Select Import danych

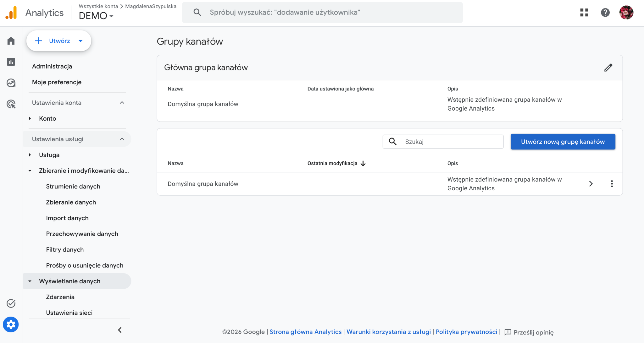coord(67,218)
